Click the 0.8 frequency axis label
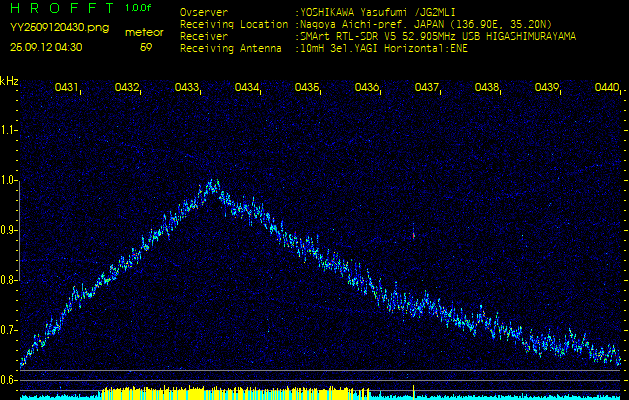The width and height of the screenshot is (629, 400). pos(9,280)
